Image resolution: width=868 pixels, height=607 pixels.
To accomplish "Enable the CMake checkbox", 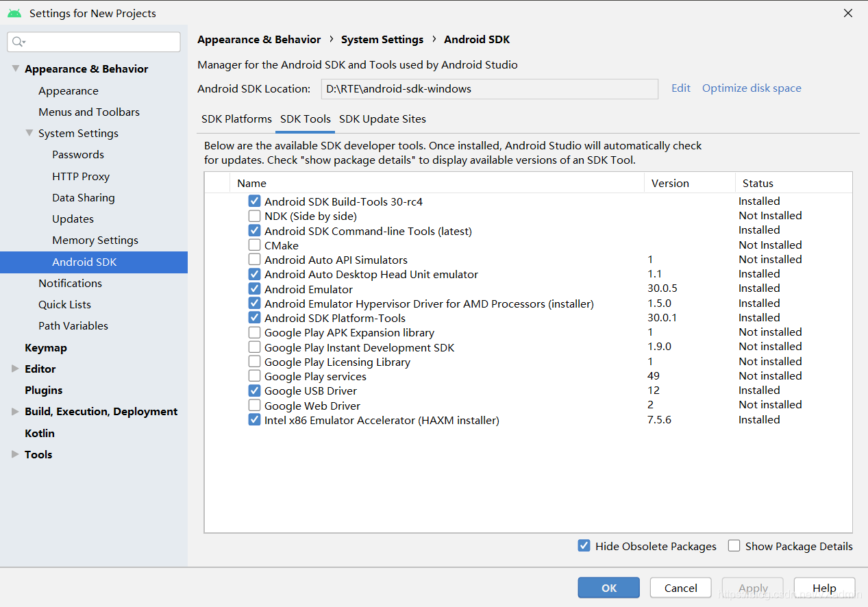I will tap(254, 245).
